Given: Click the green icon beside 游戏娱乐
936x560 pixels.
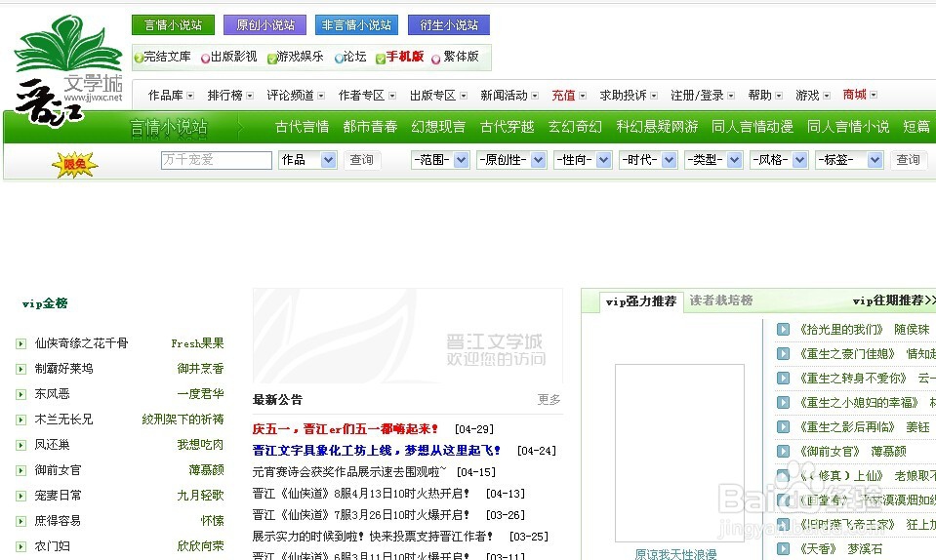Looking at the screenshot, I should (272, 58).
